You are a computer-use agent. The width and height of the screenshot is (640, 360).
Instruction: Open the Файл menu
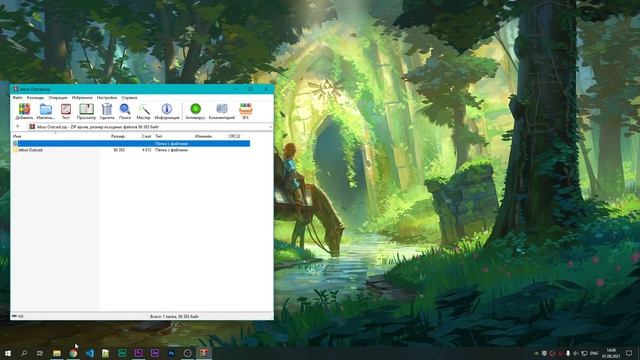click(x=18, y=98)
